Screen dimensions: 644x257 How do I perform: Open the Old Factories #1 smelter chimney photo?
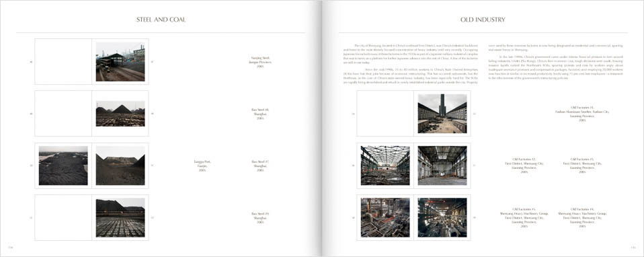(x=442, y=114)
